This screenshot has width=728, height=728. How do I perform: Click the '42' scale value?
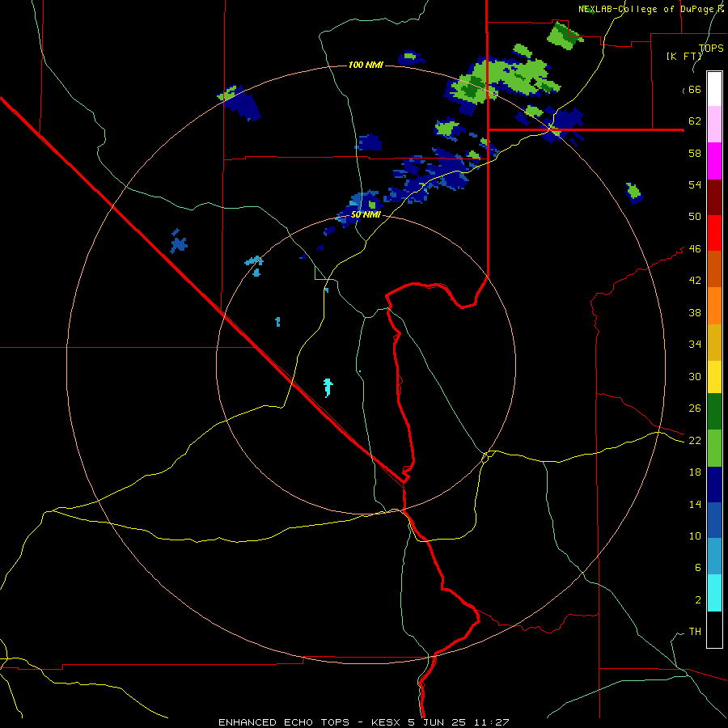(695, 280)
